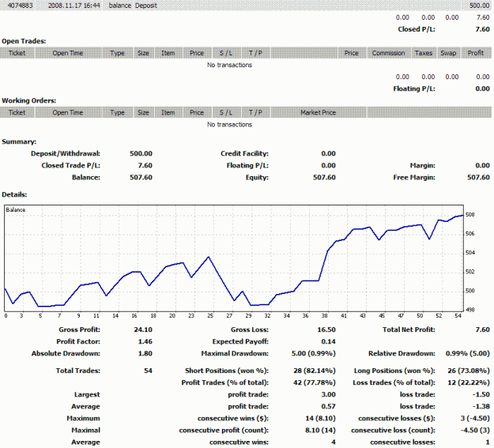The image size is (494, 448).
Task: Click Ticket header in Working Orders table
Action: 17,112
